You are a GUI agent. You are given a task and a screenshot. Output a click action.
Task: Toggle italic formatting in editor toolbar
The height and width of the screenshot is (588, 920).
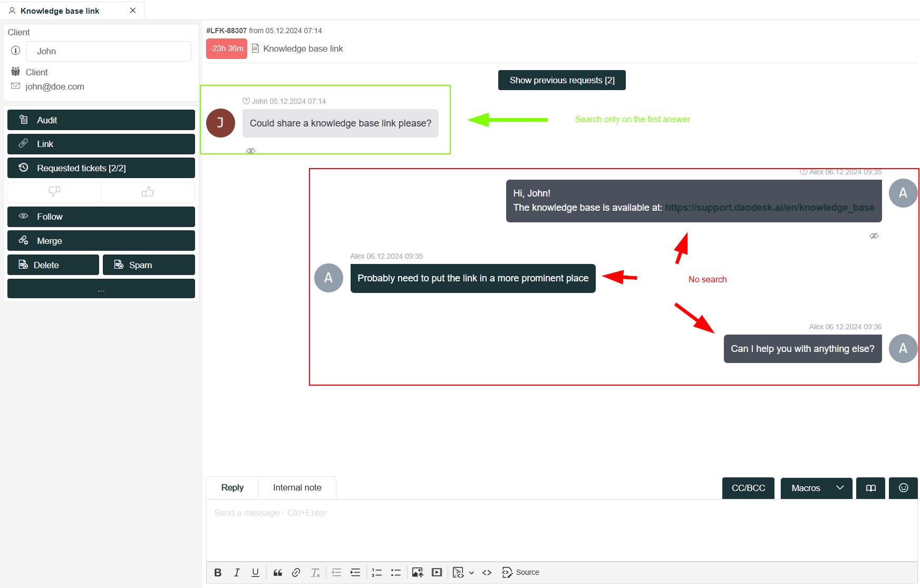click(237, 572)
